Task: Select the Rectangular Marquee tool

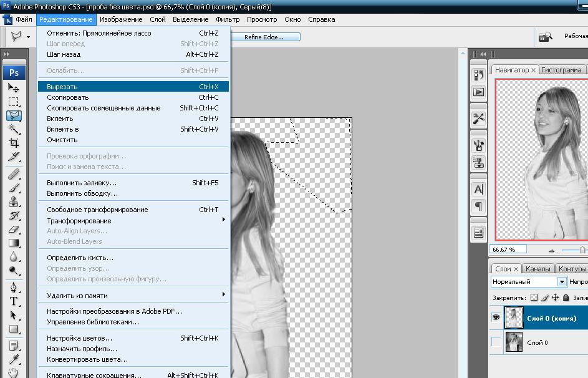Action: click(x=14, y=102)
